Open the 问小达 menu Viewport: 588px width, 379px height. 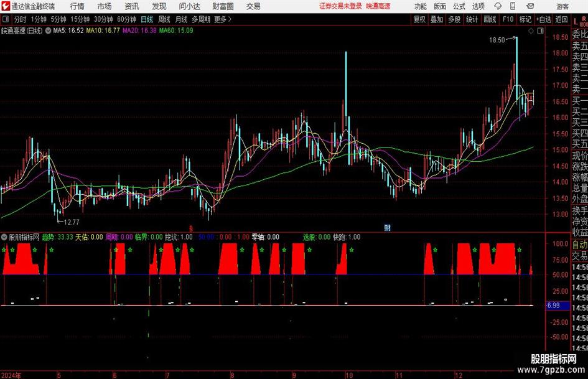point(189,6)
